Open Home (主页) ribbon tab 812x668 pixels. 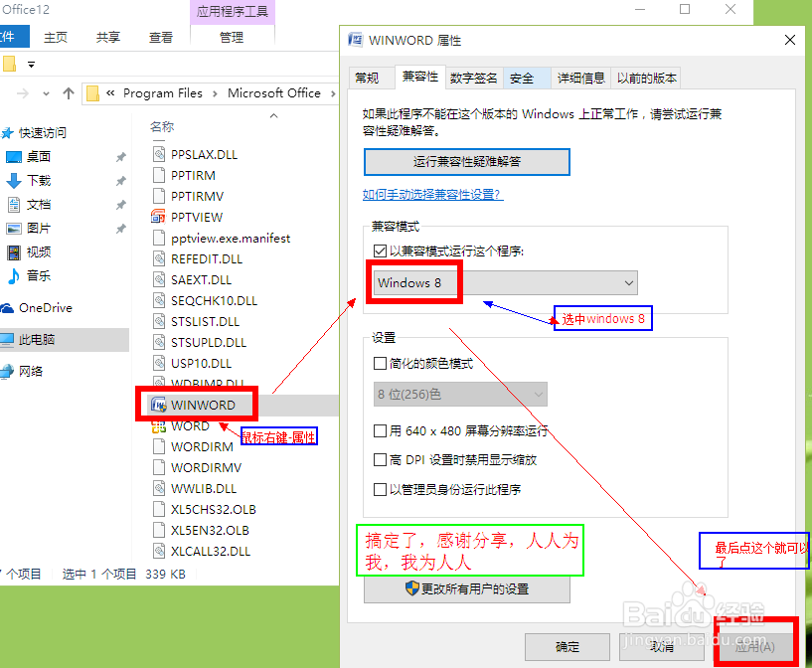pyautogui.click(x=56, y=38)
